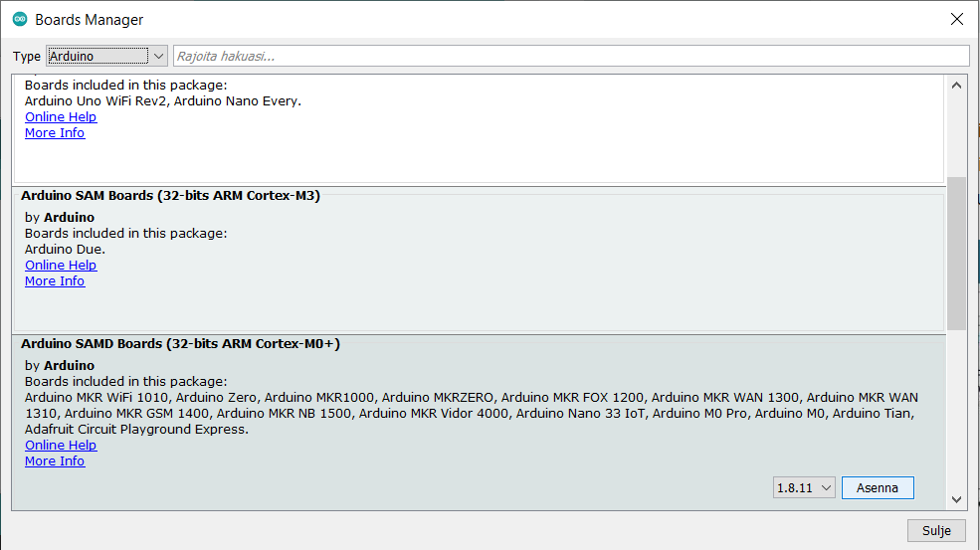The height and width of the screenshot is (550, 980).
Task: Select Arduino SAM Boards (32-bits ARM Cortex-M3) title
Action: (170, 196)
